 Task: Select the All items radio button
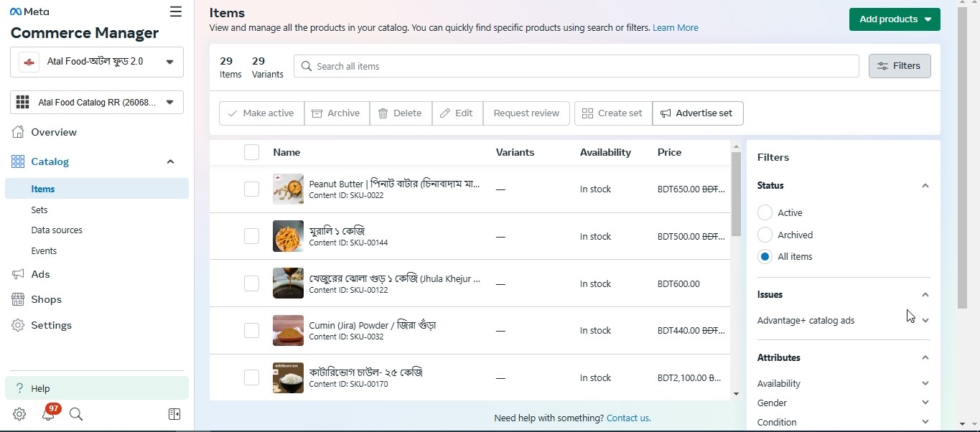point(765,256)
